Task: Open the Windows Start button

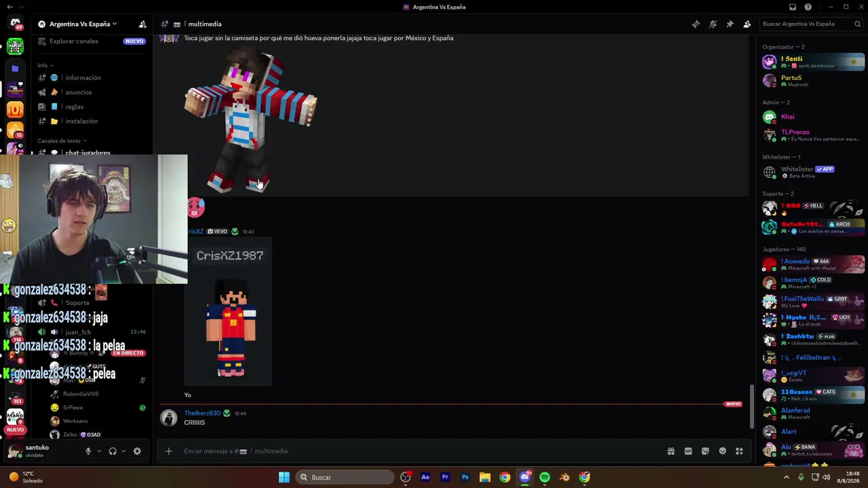Action: coord(284,477)
